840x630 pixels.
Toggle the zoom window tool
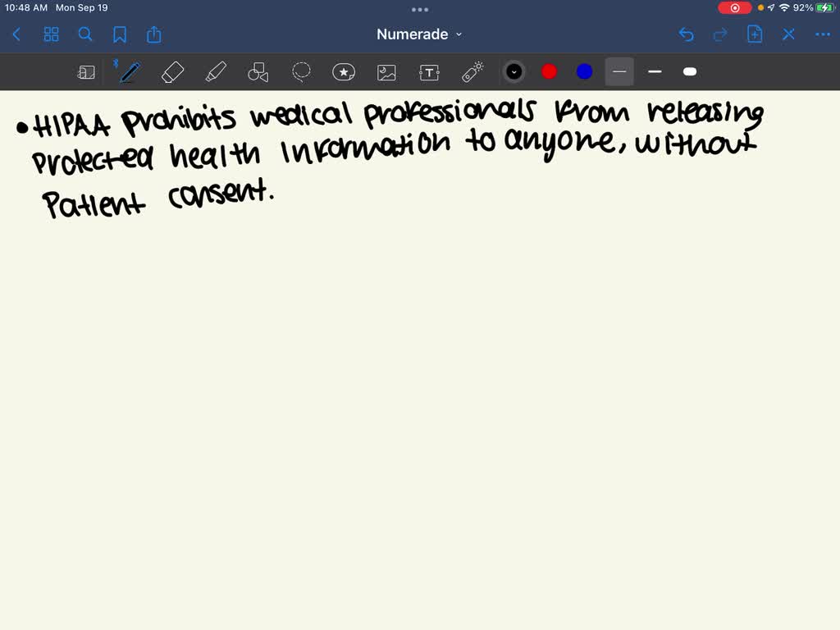(86, 72)
